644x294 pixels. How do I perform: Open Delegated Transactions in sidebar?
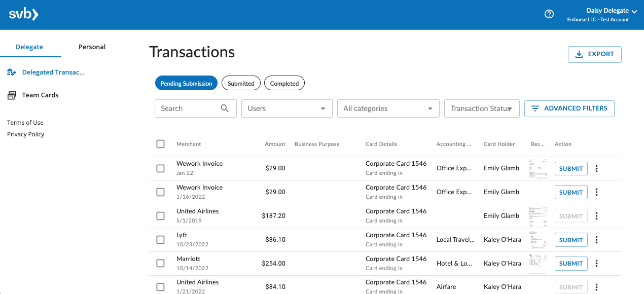coord(53,72)
